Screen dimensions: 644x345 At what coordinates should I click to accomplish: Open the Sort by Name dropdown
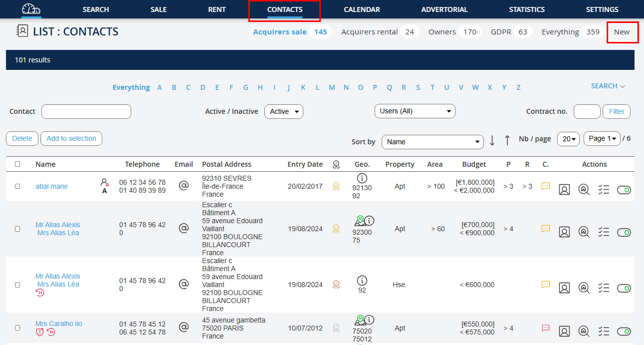click(x=432, y=142)
